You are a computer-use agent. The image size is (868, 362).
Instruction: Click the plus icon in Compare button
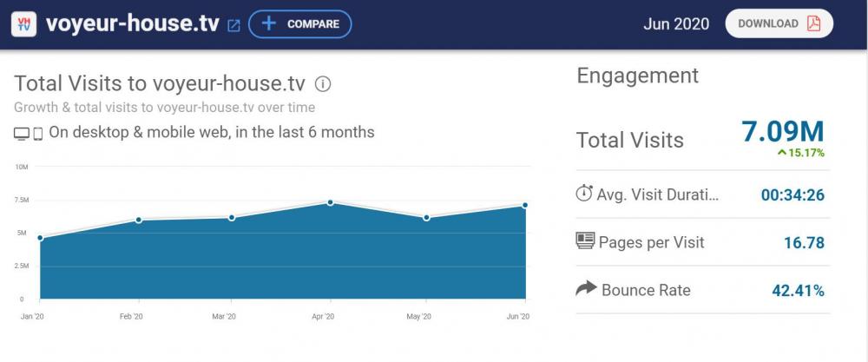[x=269, y=23]
